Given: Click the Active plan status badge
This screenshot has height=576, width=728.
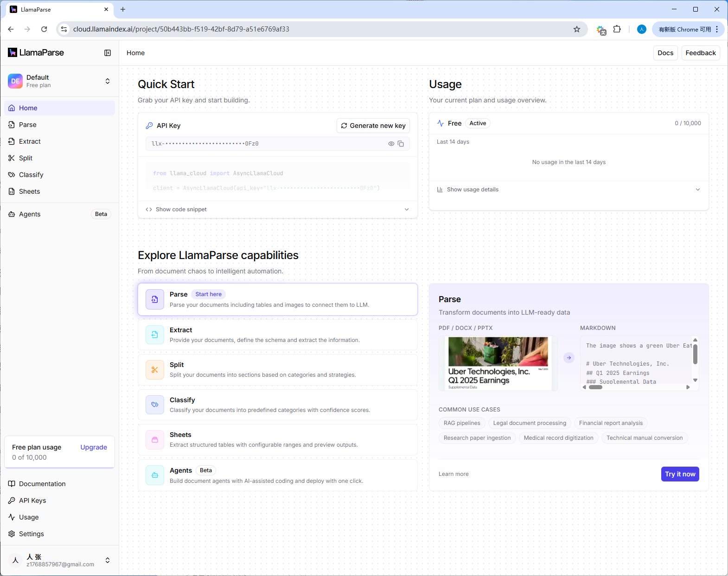Looking at the screenshot, I should 478,123.
